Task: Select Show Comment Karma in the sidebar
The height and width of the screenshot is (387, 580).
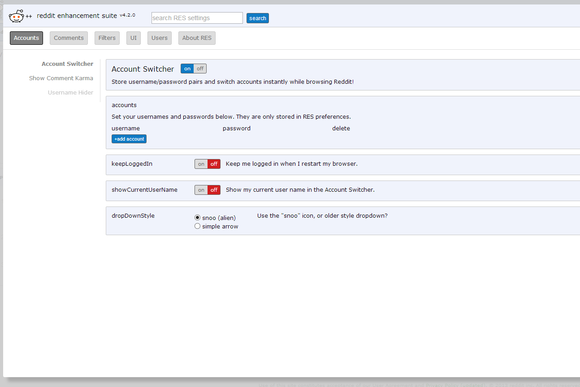Action: click(61, 78)
